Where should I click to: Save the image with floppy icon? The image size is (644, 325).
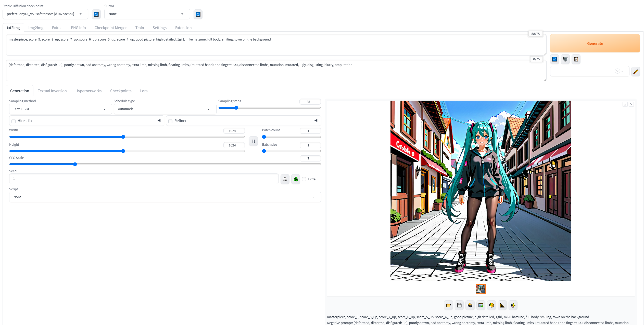coord(459,305)
